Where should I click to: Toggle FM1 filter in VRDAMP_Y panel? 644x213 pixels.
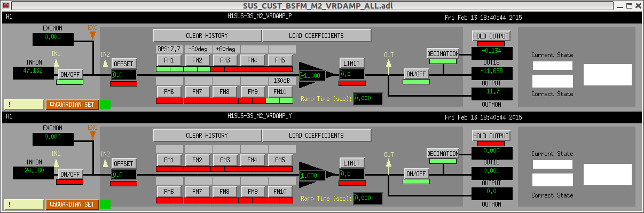coord(169,160)
